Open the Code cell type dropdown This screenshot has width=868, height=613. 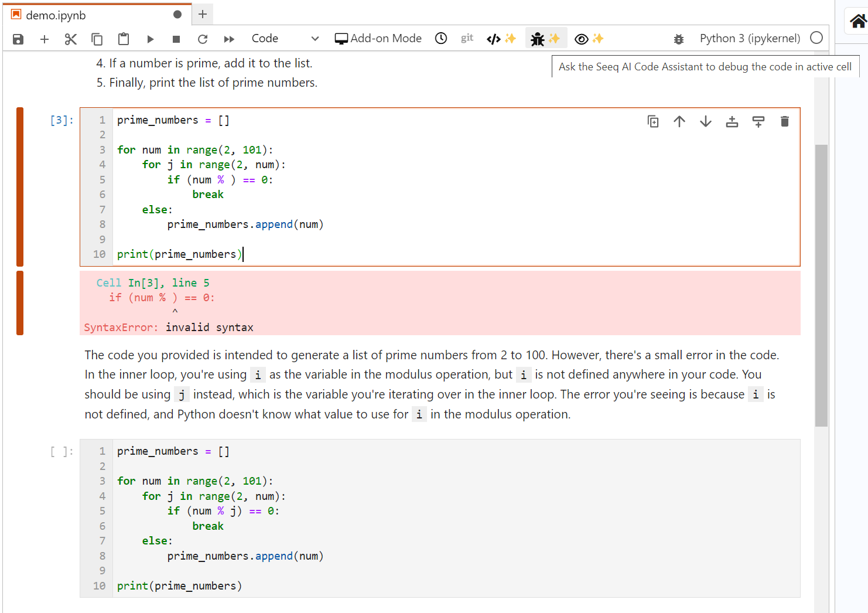[285, 39]
